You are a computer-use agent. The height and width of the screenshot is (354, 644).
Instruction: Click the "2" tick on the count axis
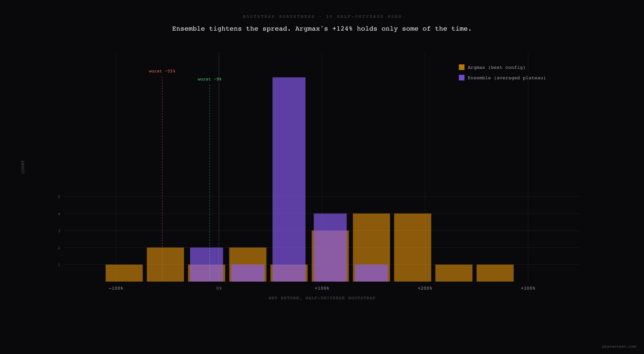point(59,248)
